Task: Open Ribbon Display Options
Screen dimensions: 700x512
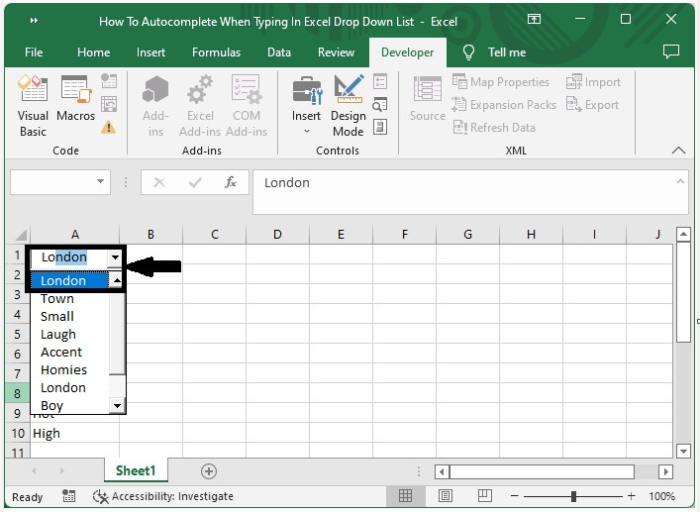Action: tap(534, 19)
